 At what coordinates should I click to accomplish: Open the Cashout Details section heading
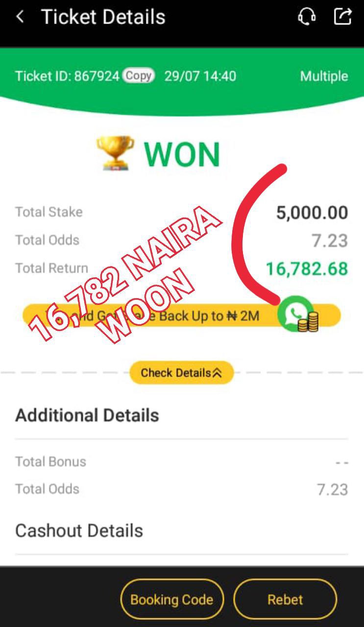[79, 531]
